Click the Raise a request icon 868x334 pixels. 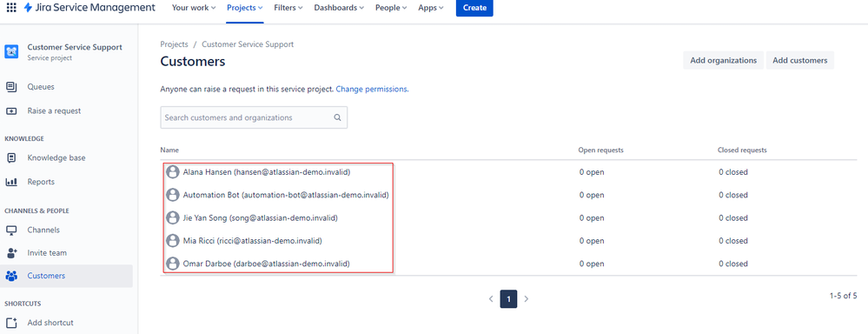(x=11, y=110)
